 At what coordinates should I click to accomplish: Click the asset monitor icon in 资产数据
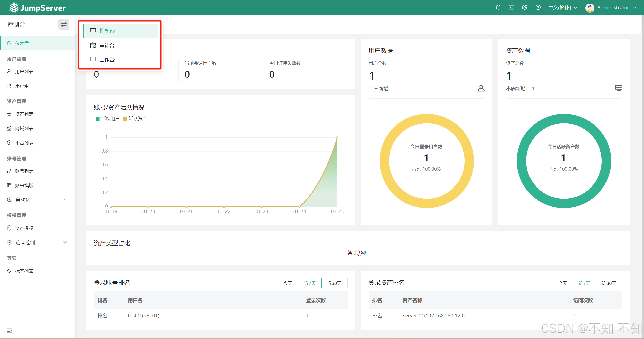coord(619,88)
